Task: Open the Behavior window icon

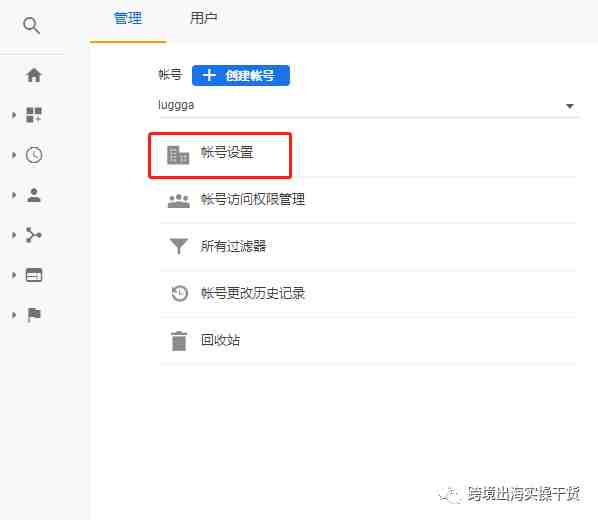Action: click(x=34, y=275)
